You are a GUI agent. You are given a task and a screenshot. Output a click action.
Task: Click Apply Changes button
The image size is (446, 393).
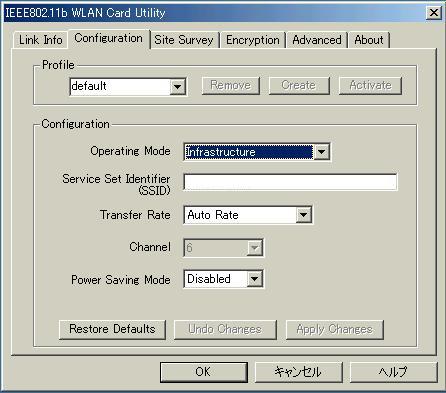[335, 329]
